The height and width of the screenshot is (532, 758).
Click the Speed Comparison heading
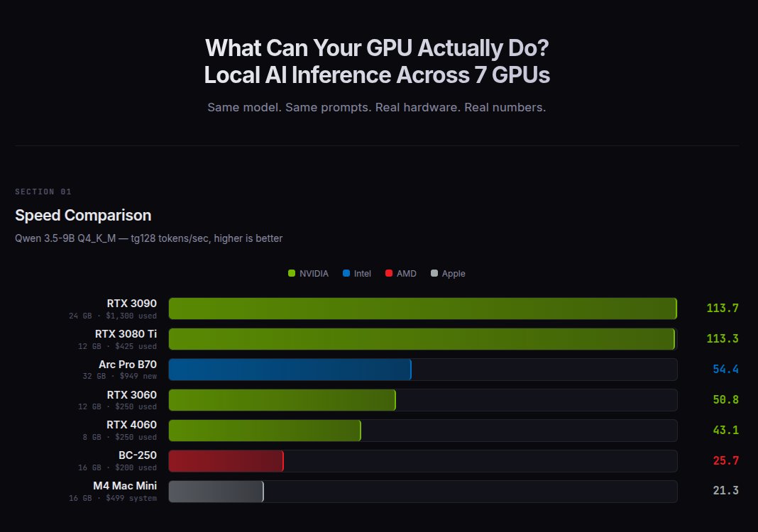point(83,216)
